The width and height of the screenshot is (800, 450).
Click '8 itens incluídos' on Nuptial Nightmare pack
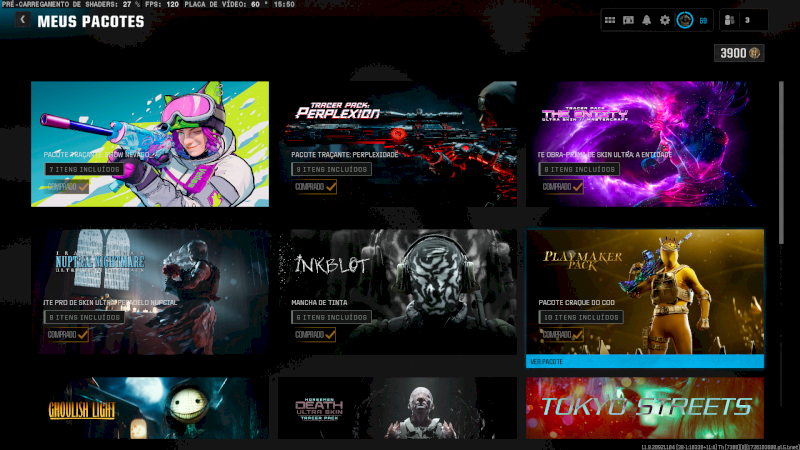84,317
